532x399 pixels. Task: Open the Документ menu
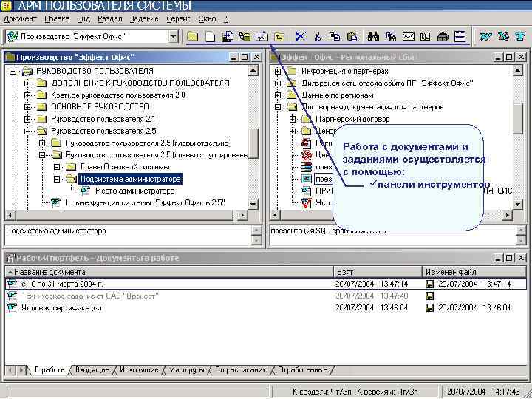(21, 19)
